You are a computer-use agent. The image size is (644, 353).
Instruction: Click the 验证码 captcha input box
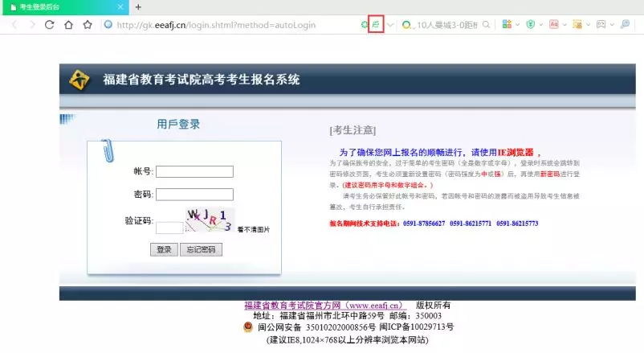pyautogui.click(x=169, y=228)
